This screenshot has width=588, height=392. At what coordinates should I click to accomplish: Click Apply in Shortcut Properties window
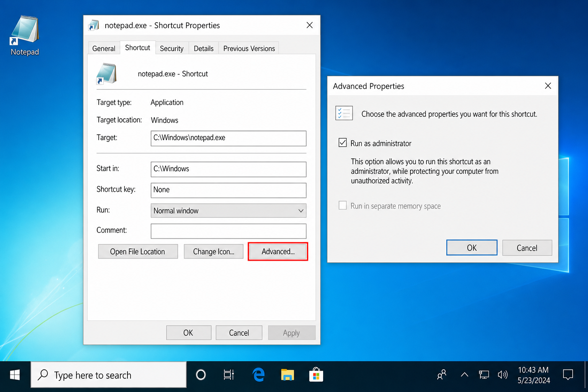coord(292,333)
